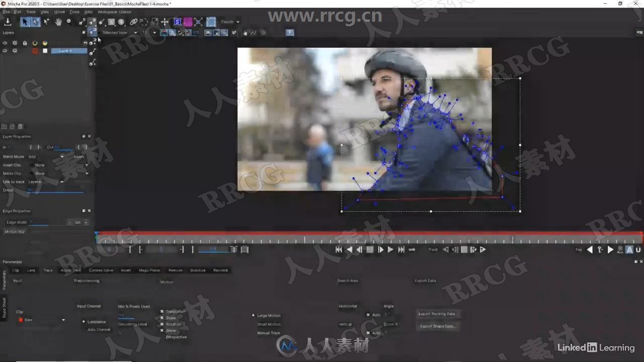Toggle the tracking cog of Layer 6
The image size is (644, 362).
point(15,51)
